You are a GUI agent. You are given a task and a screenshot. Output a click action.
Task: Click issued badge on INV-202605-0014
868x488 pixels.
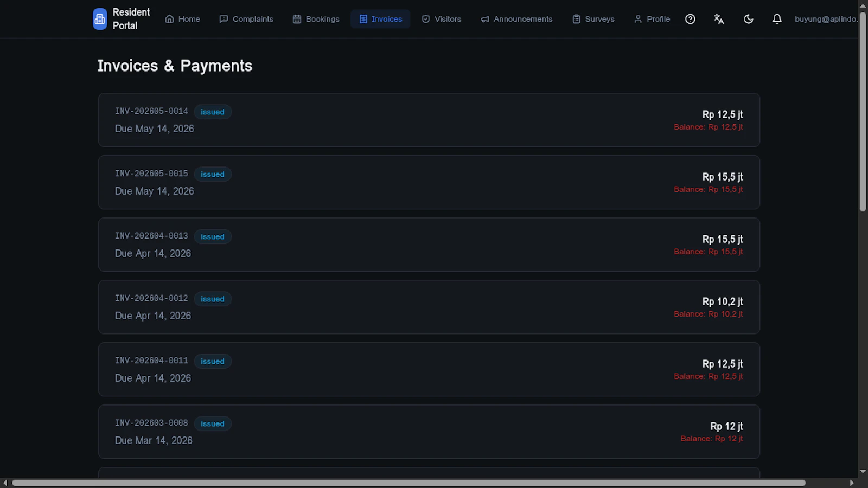click(x=213, y=112)
